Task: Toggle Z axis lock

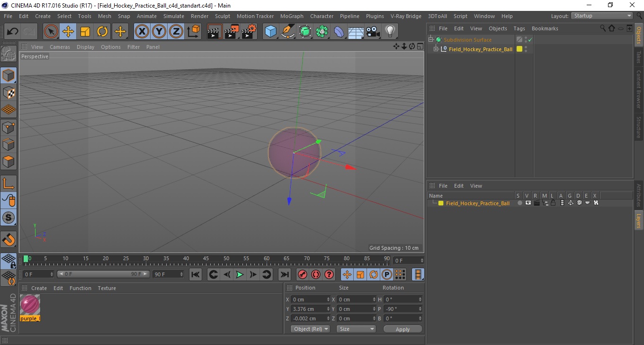Action: click(176, 32)
